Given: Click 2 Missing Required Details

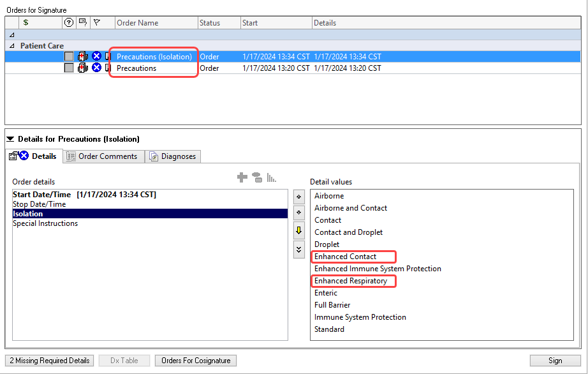Looking at the screenshot, I should pos(48,360).
